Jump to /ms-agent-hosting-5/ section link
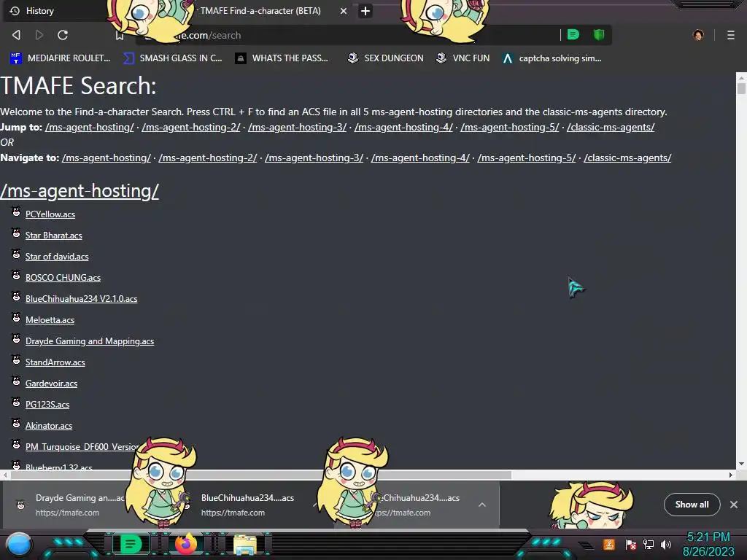This screenshot has width=747, height=560. tap(510, 127)
